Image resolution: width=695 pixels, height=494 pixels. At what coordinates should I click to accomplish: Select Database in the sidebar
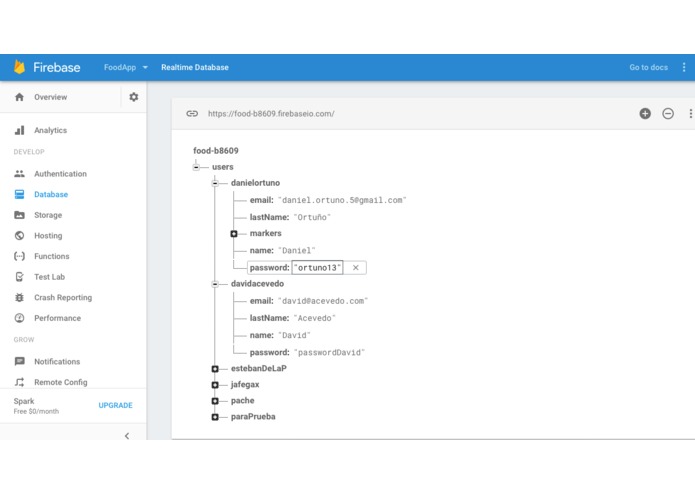click(51, 194)
